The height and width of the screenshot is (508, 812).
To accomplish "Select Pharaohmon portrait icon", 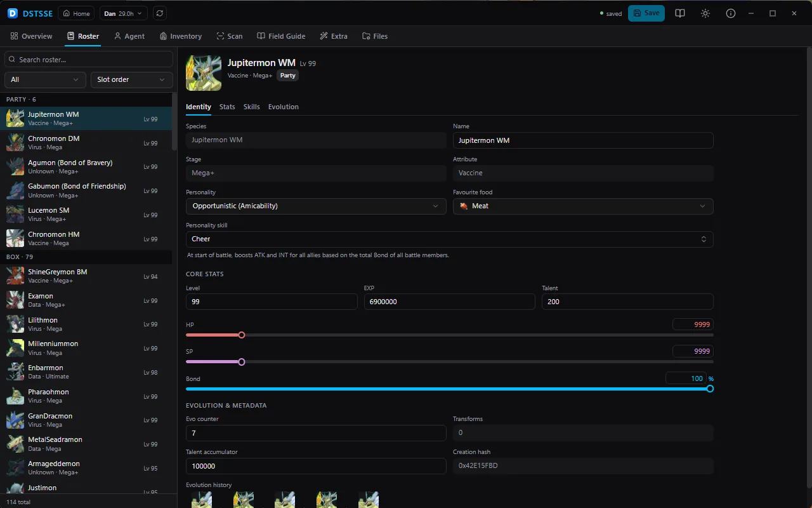I will [x=15, y=396].
